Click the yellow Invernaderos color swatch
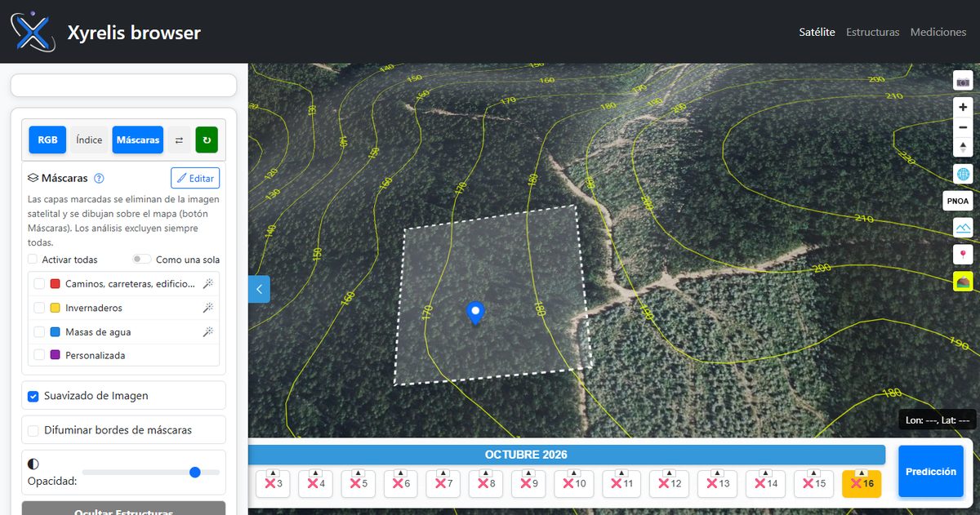This screenshot has height=515, width=980. coord(55,308)
